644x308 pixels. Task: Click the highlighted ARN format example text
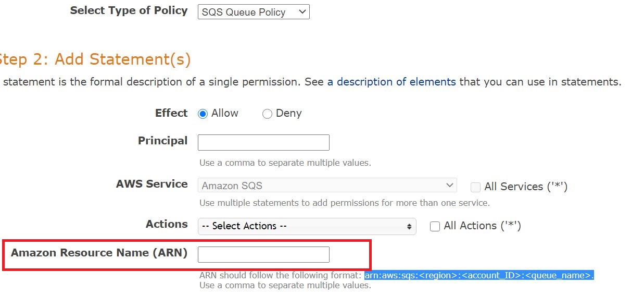478,275
